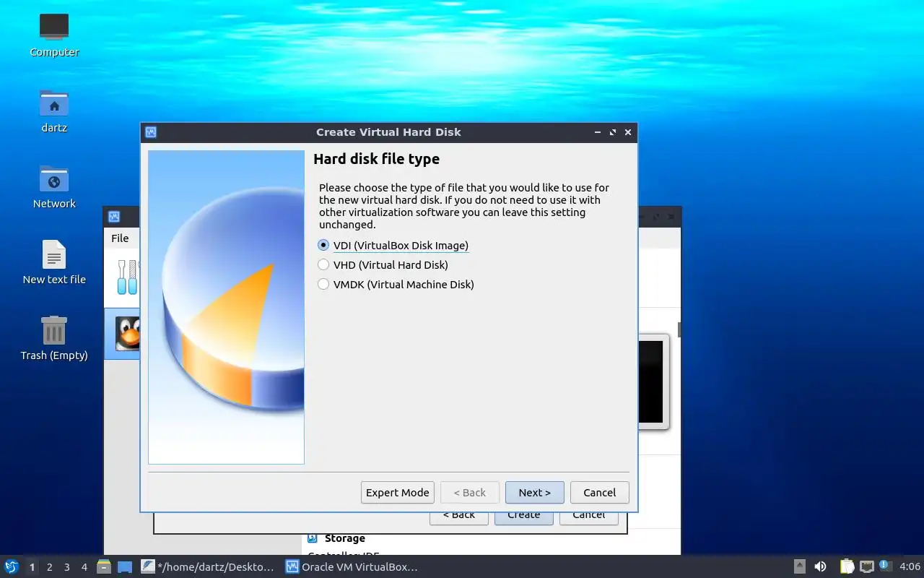Switch the wizard to Expert Mode
The height and width of the screenshot is (578, 924).
(x=398, y=493)
